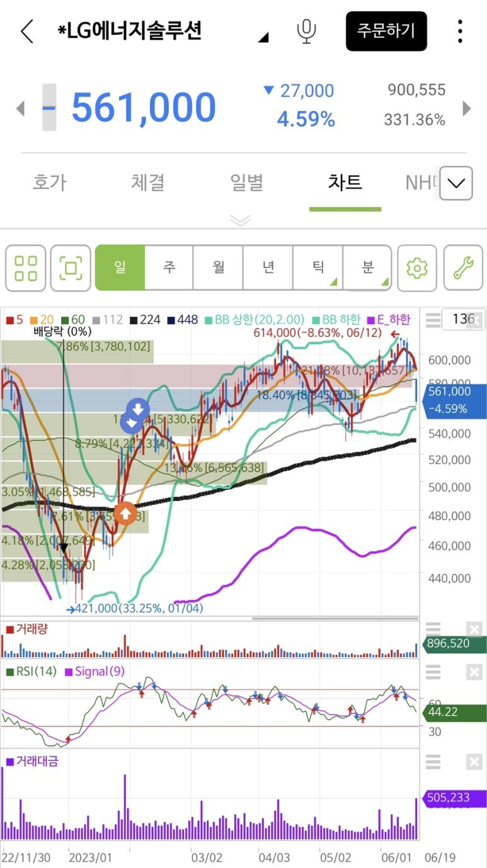Open chart settings gear icon
The image size is (487, 868).
(416, 268)
